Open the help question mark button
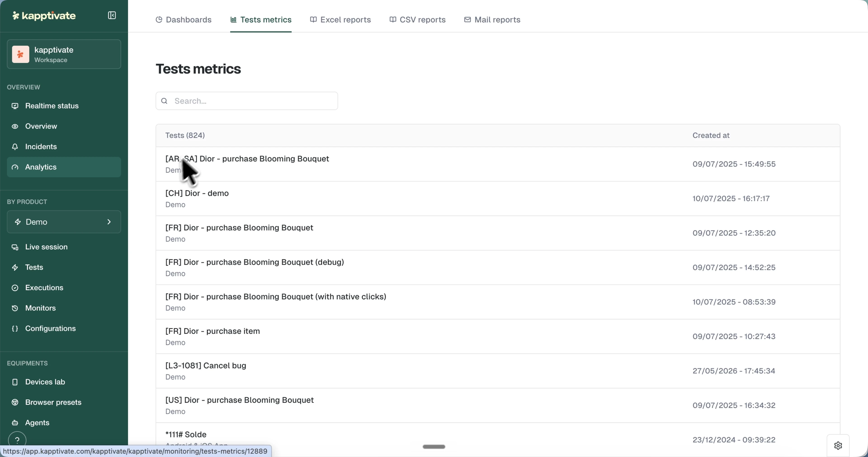Viewport: 868px width, 457px height. (x=17, y=440)
